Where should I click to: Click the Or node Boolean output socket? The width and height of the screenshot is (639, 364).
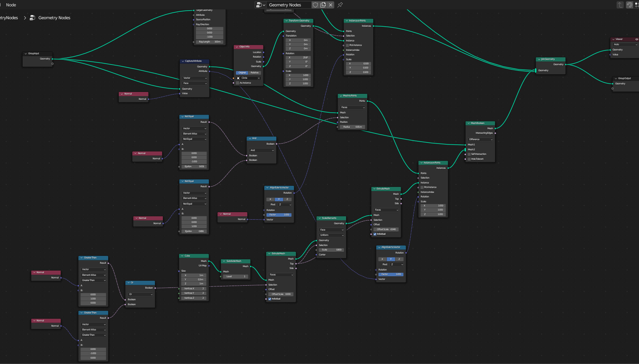pyautogui.click(x=155, y=288)
